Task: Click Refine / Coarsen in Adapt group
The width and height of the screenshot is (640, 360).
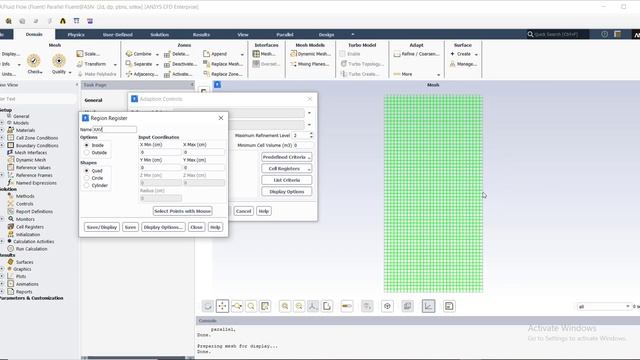Action: coord(416,54)
